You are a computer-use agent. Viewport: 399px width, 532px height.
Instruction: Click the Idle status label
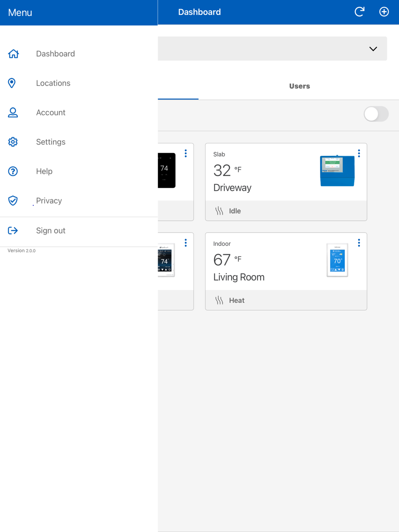coord(235,211)
